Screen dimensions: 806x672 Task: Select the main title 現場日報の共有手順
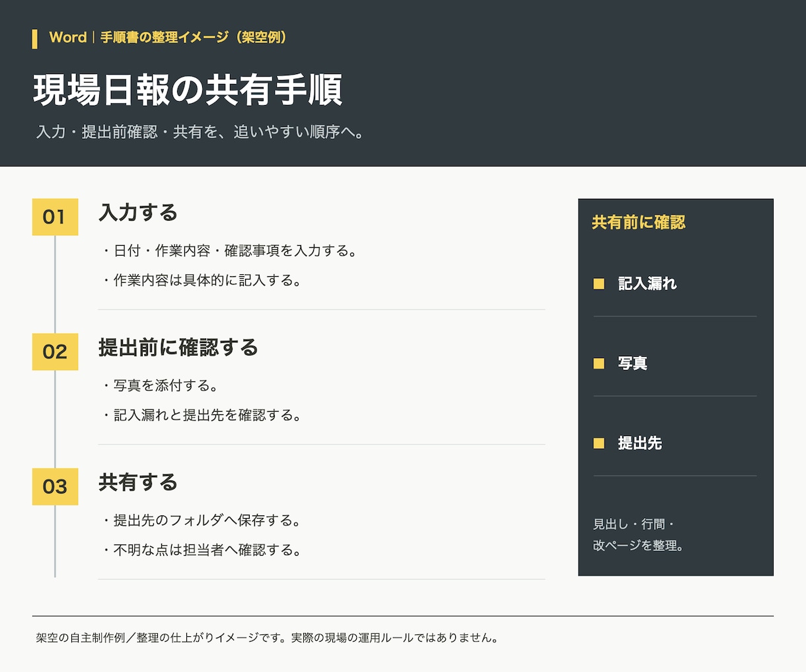188,90
